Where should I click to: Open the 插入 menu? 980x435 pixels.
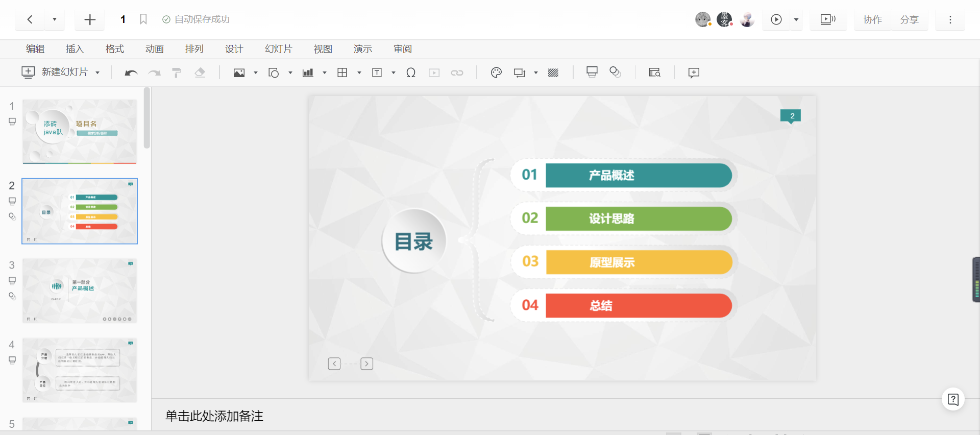point(75,49)
